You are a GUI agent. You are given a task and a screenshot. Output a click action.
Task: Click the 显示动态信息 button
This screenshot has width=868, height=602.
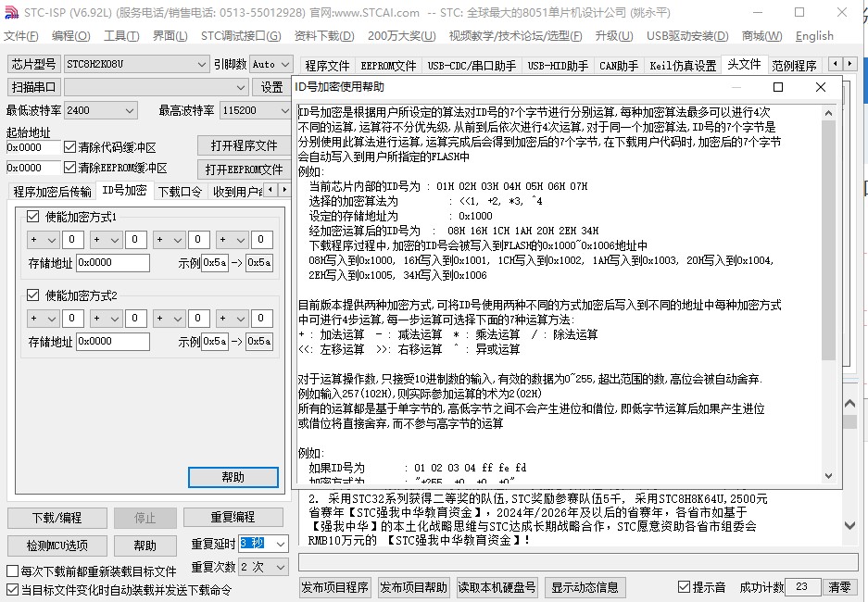pos(585,587)
